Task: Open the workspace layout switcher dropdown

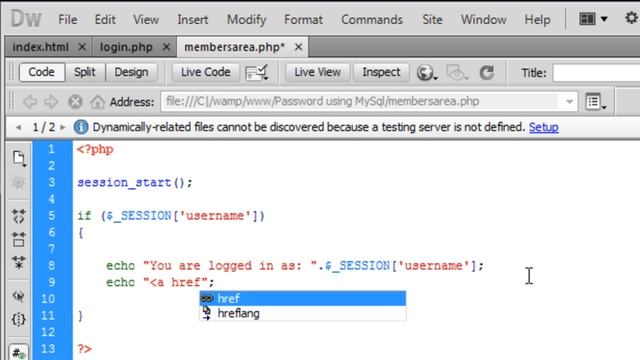Action: (x=593, y=19)
